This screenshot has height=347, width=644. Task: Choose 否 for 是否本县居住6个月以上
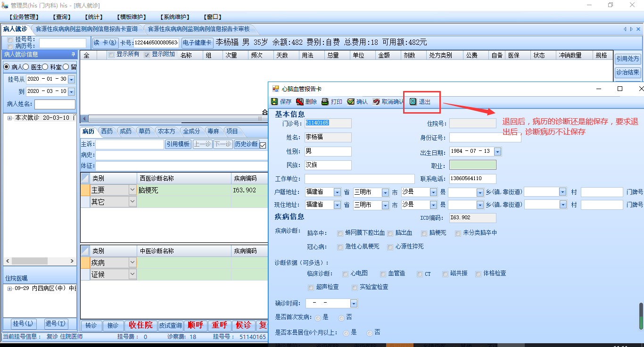370,333
